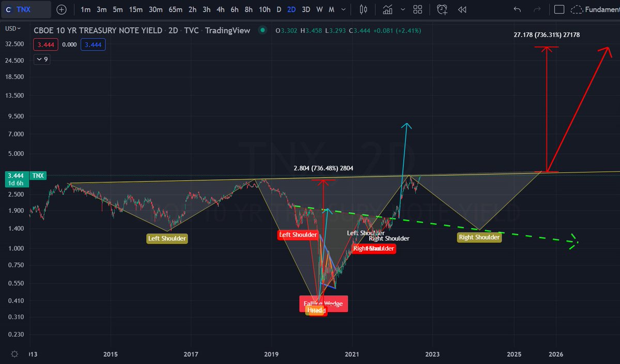Click the green market status dot
Image resolution: width=620 pixels, height=364 pixels.
coord(263,30)
